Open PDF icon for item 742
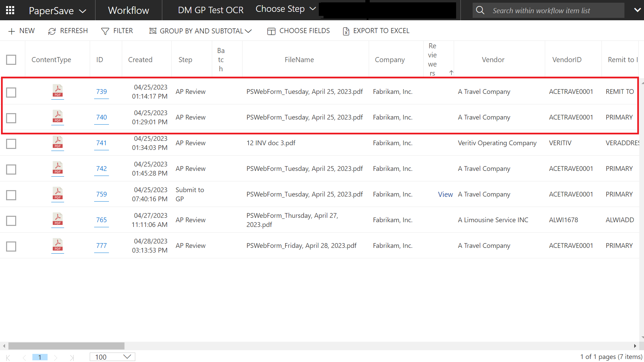Screen dimensions: 644x362 tap(58, 168)
